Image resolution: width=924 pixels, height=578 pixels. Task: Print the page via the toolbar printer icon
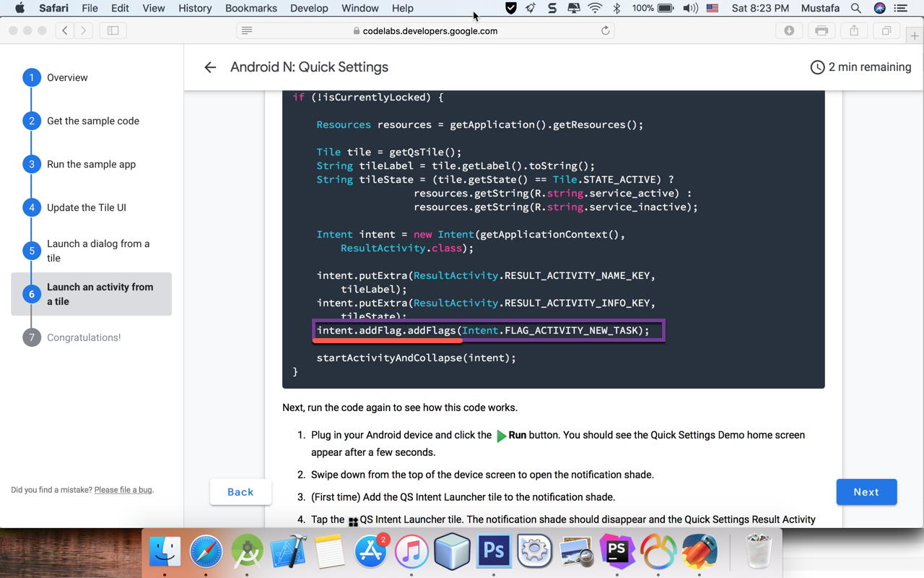point(821,30)
